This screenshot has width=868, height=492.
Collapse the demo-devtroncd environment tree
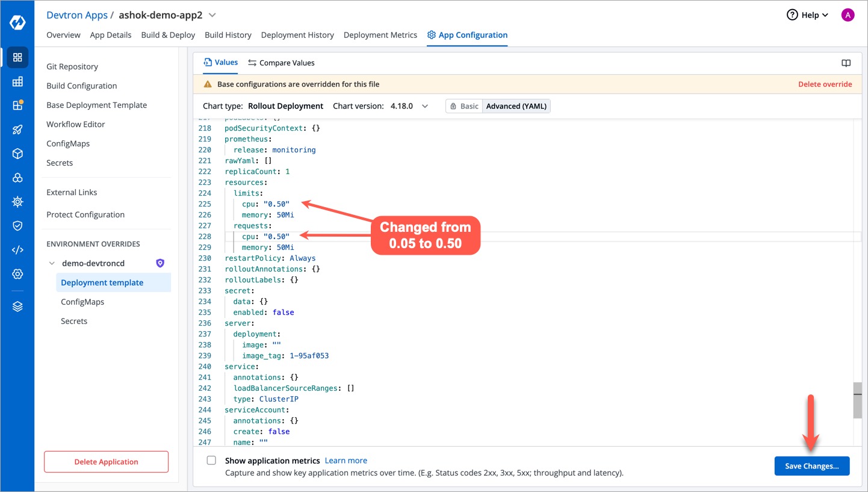(52, 263)
